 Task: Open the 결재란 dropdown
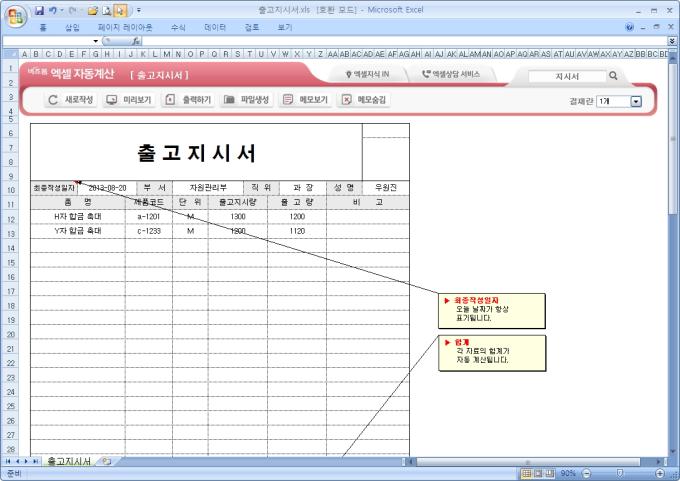point(636,101)
